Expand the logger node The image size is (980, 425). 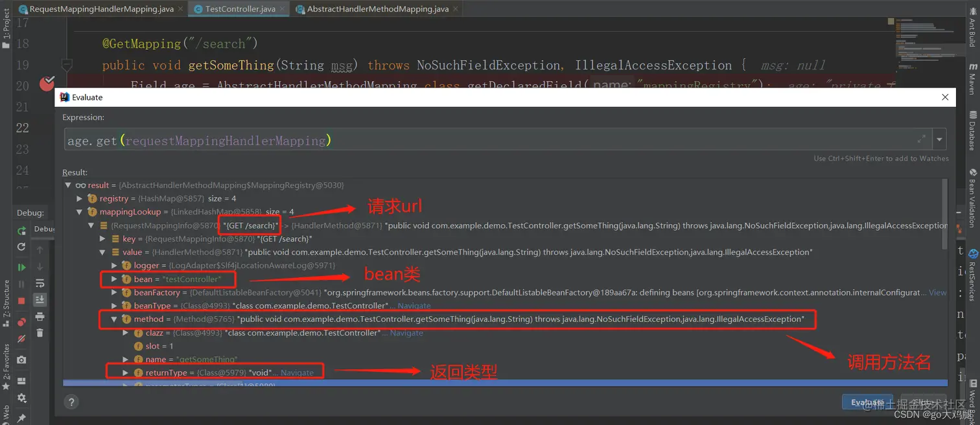point(114,266)
